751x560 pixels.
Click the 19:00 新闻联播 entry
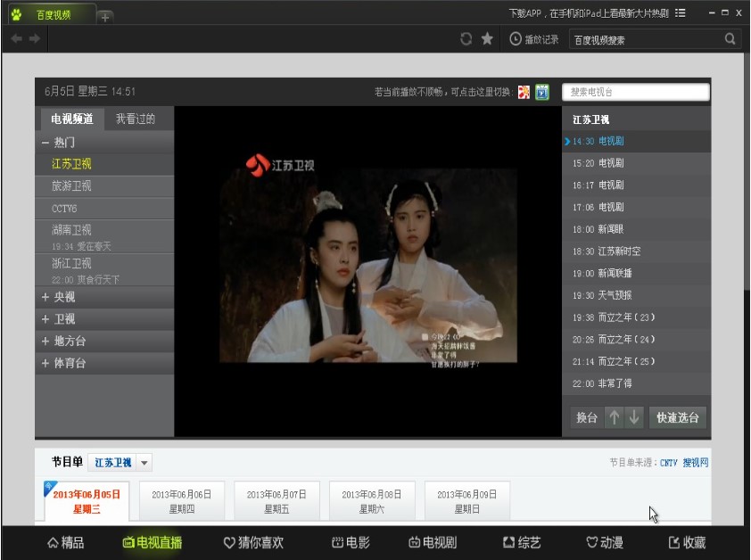pyautogui.click(x=636, y=274)
